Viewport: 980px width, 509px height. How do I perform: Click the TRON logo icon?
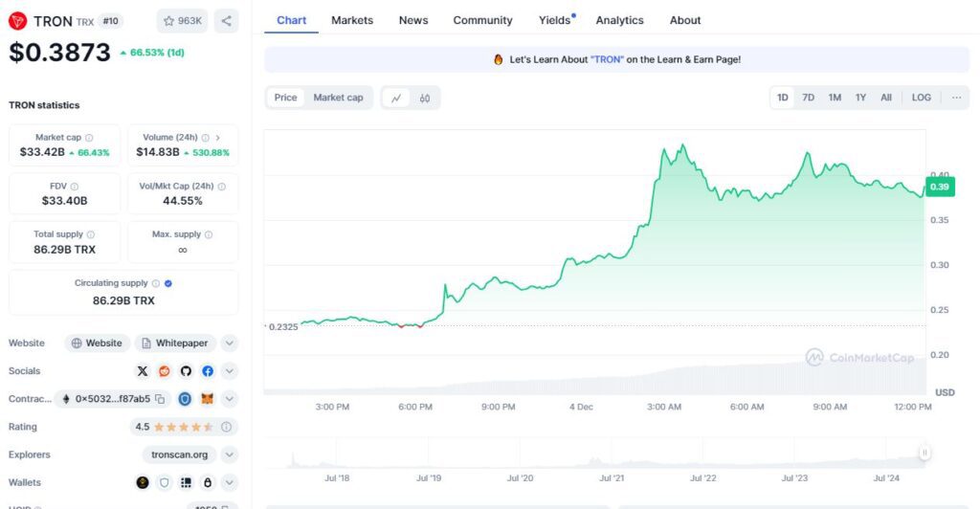[17, 21]
